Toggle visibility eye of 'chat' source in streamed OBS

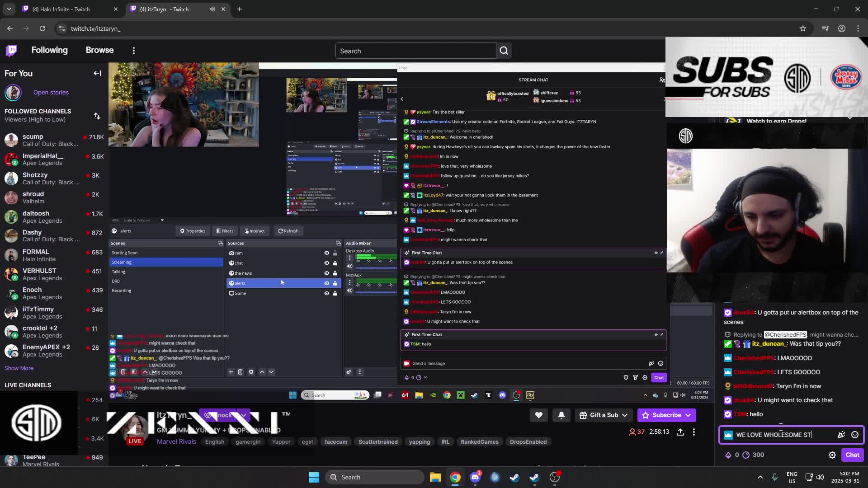pyautogui.click(x=327, y=263)
